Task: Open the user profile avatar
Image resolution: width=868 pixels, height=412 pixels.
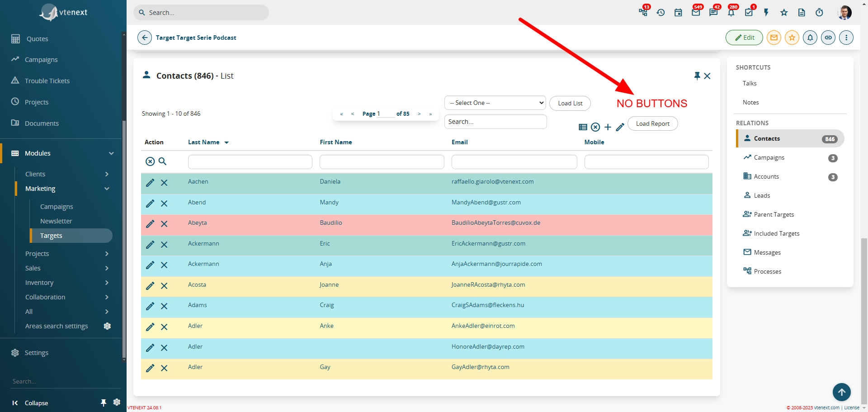Action: point(844,13)
